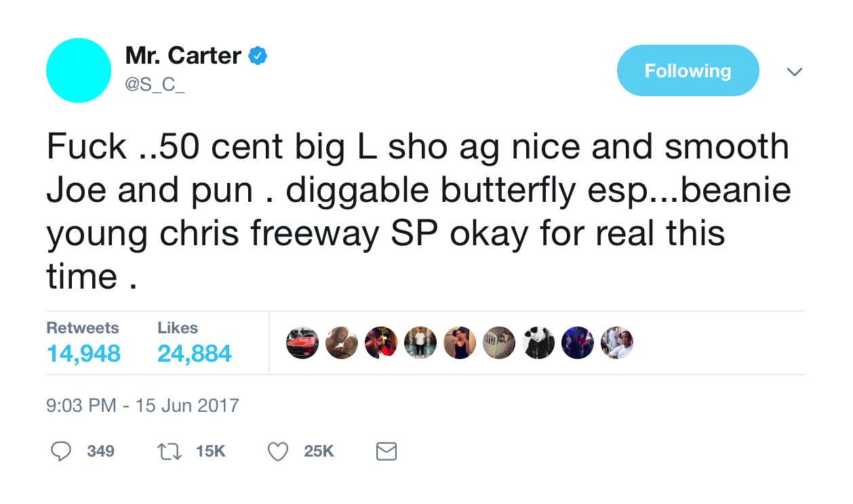Click the blue verified badge
This screenshot has height=504, width=853.
(257, 56)
